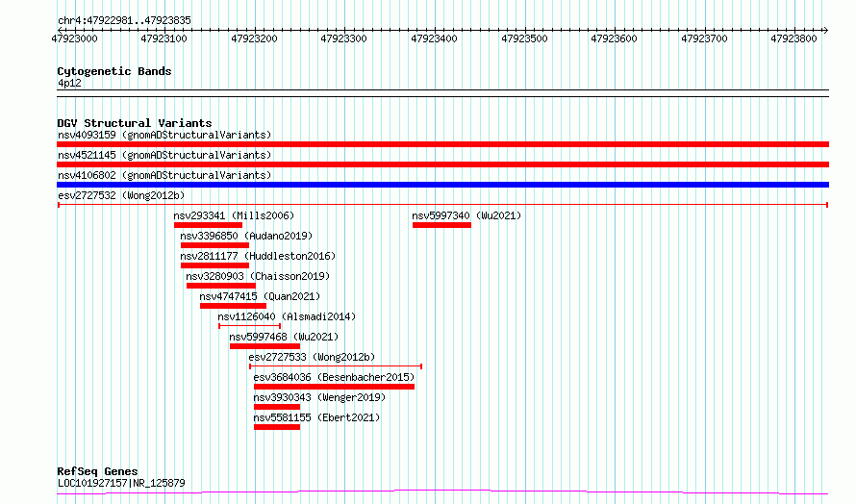Open the nsv1126040 (Alsmadi2014) label
856x504 pixels.
tap(287, 316)
